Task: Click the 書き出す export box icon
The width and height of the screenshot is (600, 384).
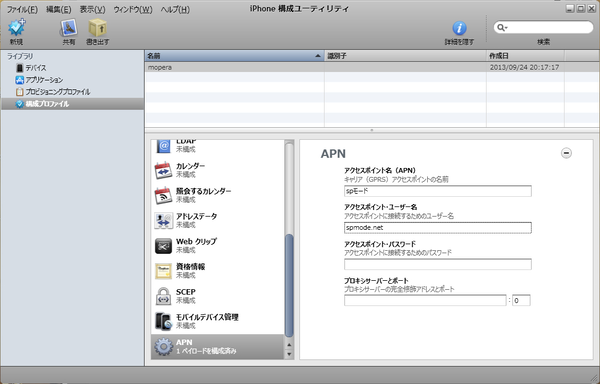Action: [98, 28]
